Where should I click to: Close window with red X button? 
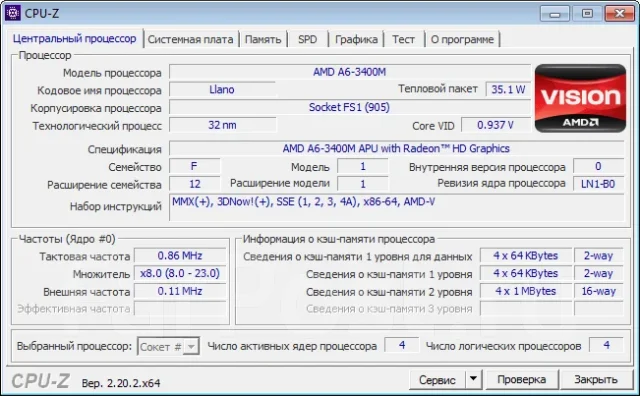[x=620, y=14]
